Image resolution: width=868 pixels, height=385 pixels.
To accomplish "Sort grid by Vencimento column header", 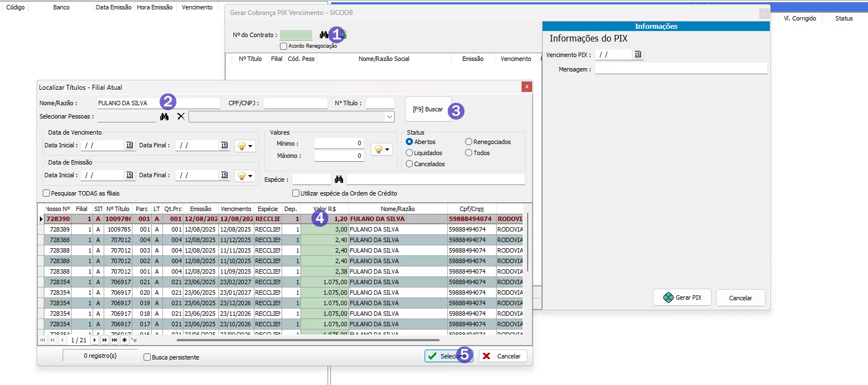I will [236, 209].
